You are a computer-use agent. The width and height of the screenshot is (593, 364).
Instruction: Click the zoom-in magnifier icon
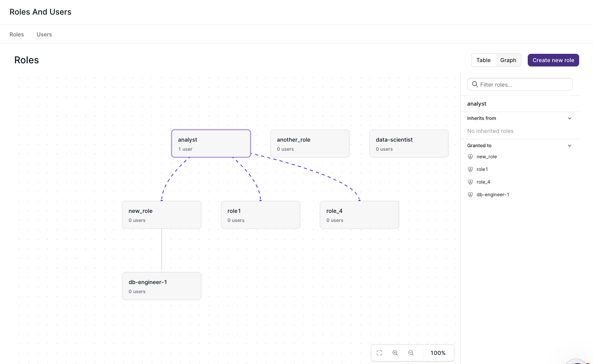tap(395, 353)
